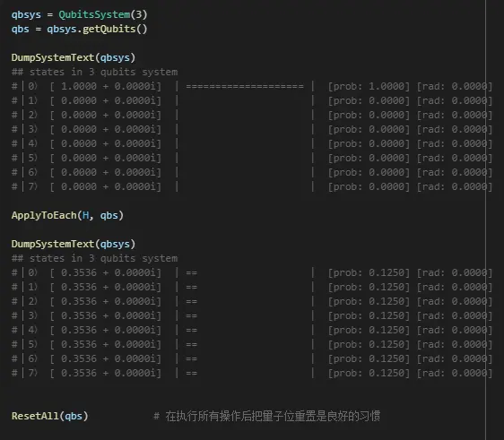Click the state 0 row with amplitude 1.0000
Image resolution: width=504 pixels, height=440 pixels.
click(x=252, y=86)
